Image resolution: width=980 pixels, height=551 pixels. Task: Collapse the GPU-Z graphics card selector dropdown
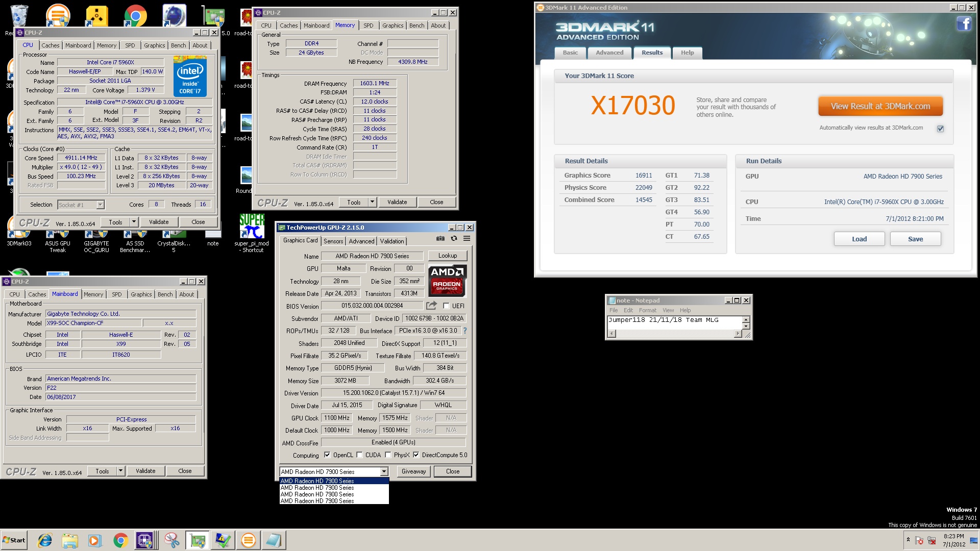(384, 471)
